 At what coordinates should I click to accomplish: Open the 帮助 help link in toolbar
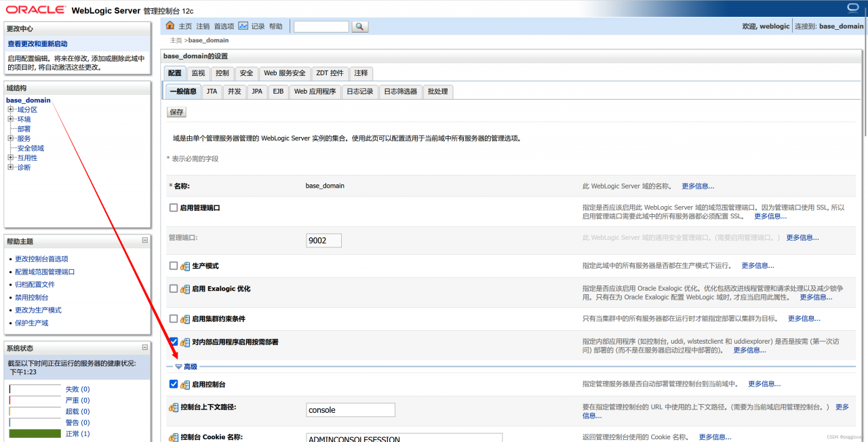pos(276,26)
